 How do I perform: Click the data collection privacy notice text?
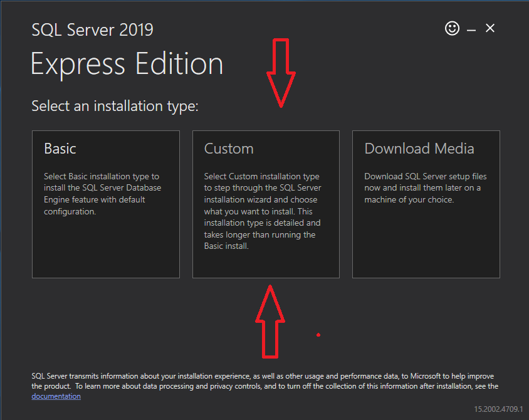click(x=264, y=381)
